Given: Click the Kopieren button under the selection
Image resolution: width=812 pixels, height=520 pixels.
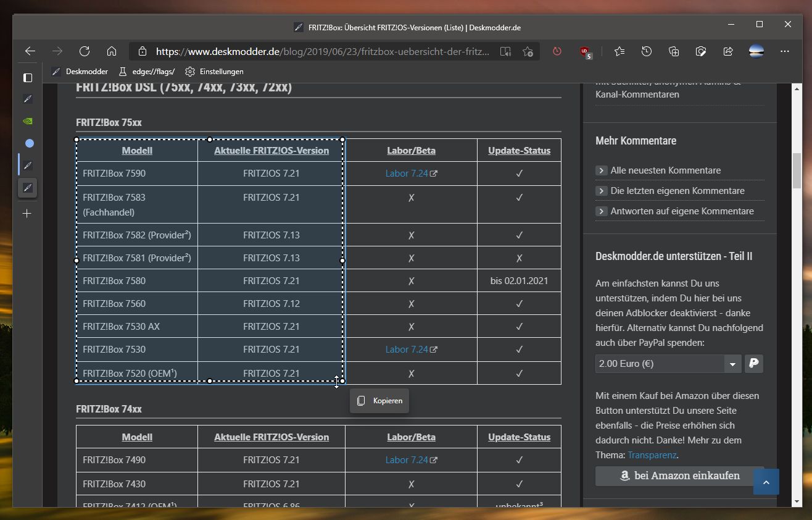Looking at the screenshot, I should point(379,401).
